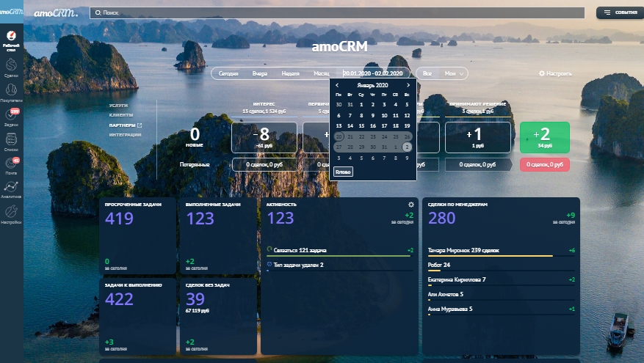Go to next month in the calendar
This screenshot has height=363, width=644.
pos(408,85)
